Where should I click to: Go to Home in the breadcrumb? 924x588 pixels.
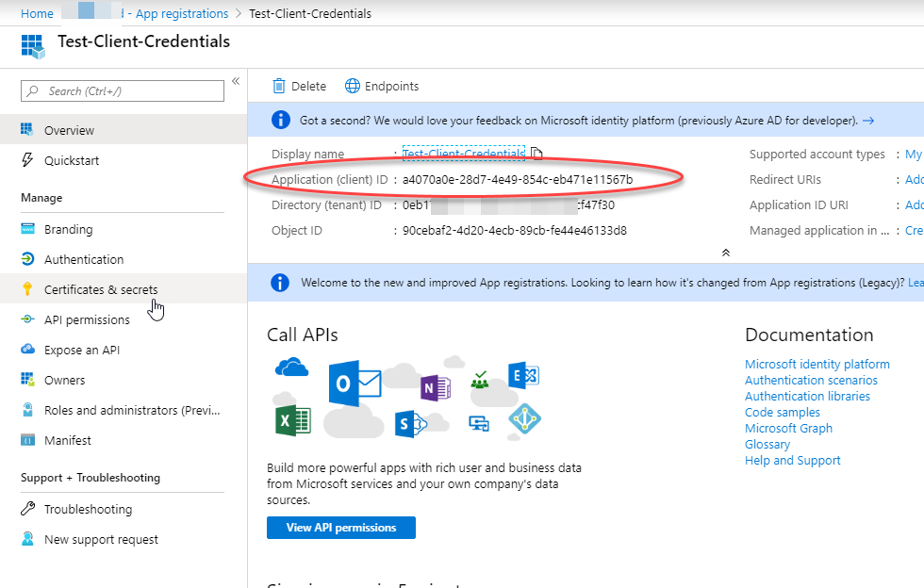[x=37, y=13]
